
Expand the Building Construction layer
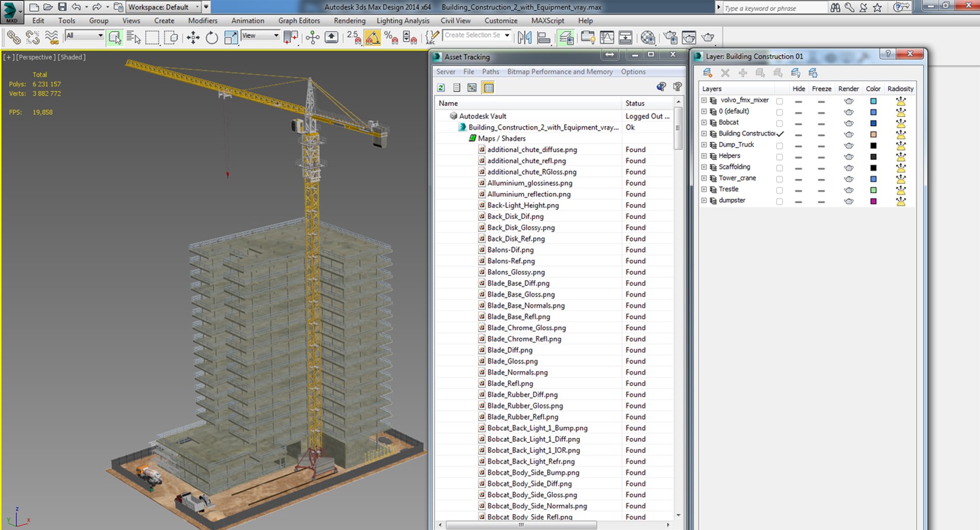tap(704, 134)
